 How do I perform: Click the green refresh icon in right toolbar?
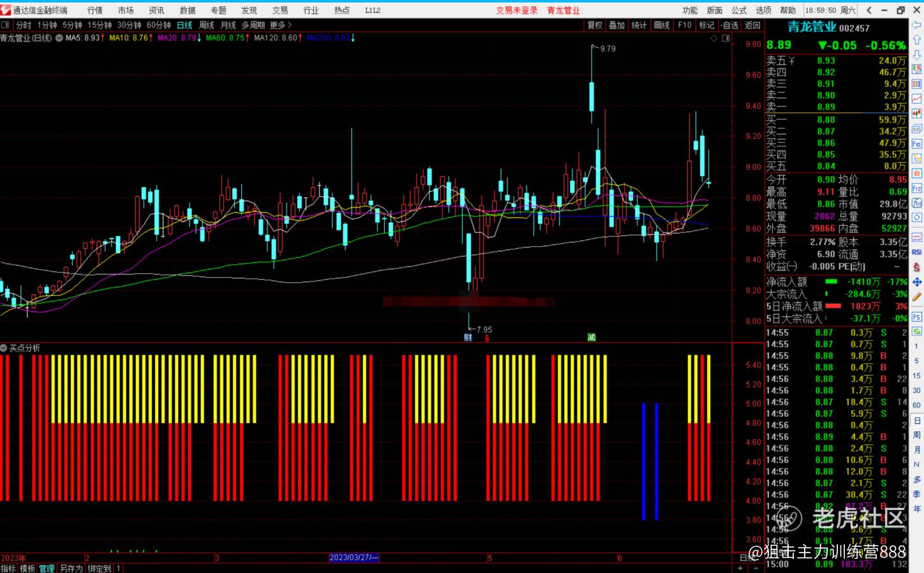pyautogui.click(x=917, y=332)
